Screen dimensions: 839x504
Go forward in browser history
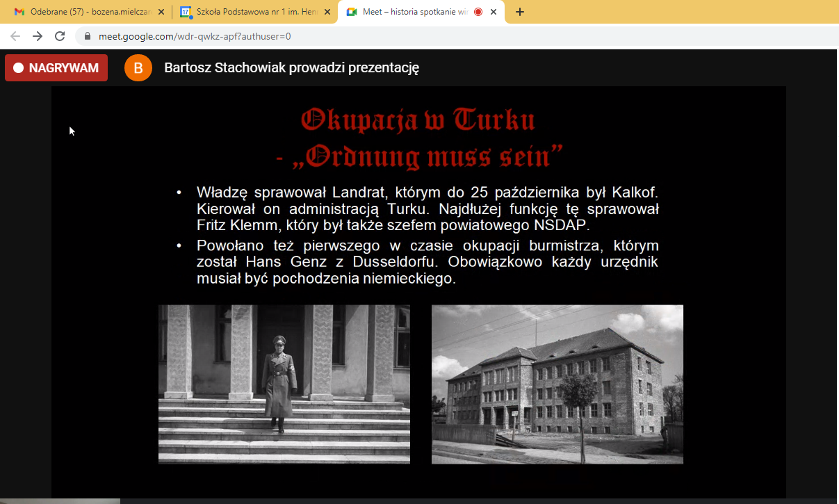coord(38,36)
